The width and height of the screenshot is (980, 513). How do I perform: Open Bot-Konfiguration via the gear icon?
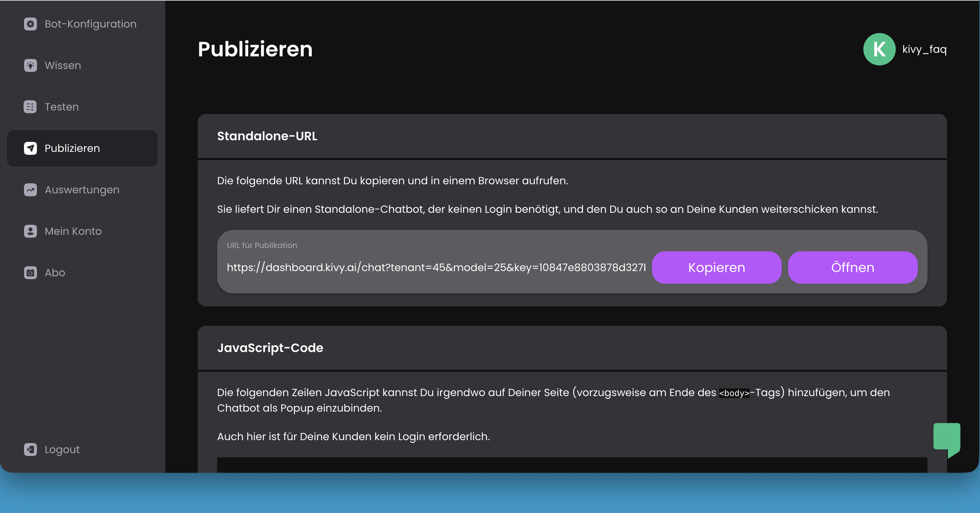30,24
